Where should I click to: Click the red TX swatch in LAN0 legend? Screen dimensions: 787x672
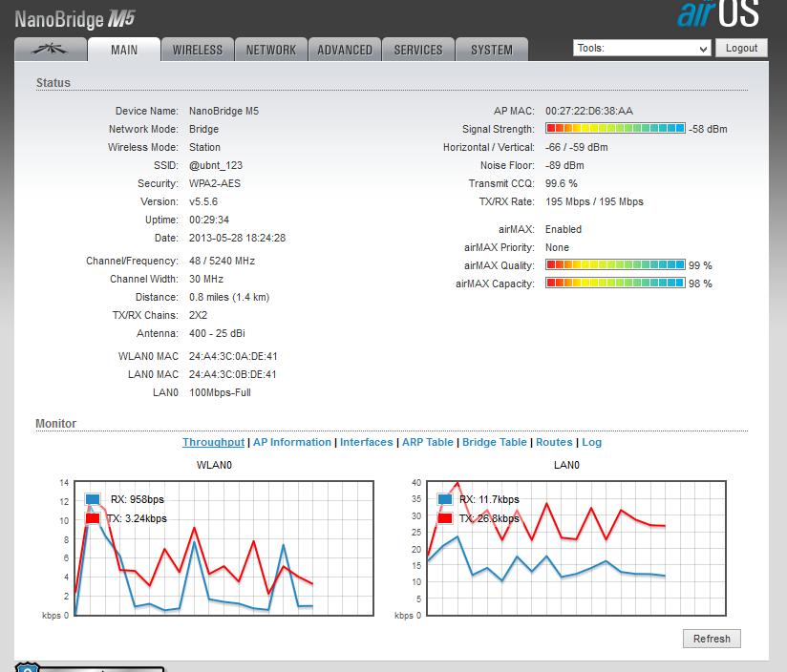tap(445, 518)
